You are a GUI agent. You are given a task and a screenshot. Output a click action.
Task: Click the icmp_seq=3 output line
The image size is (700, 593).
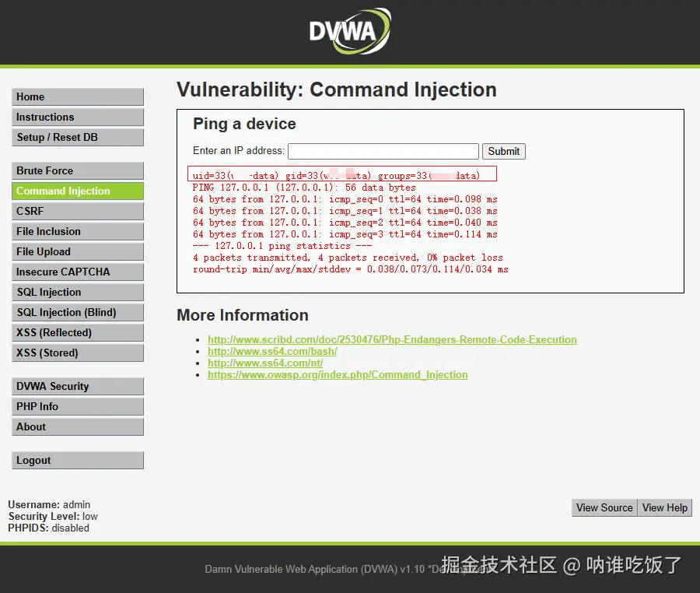(345, 234)
